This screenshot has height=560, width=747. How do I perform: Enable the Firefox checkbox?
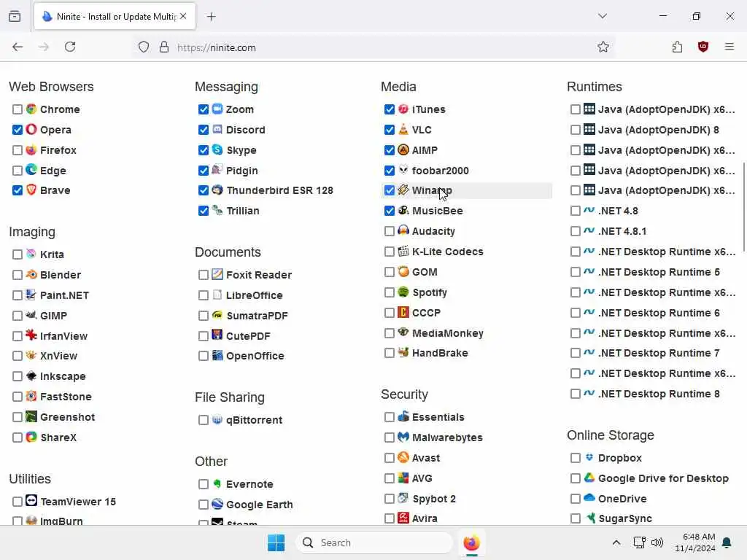pos(18,150)
